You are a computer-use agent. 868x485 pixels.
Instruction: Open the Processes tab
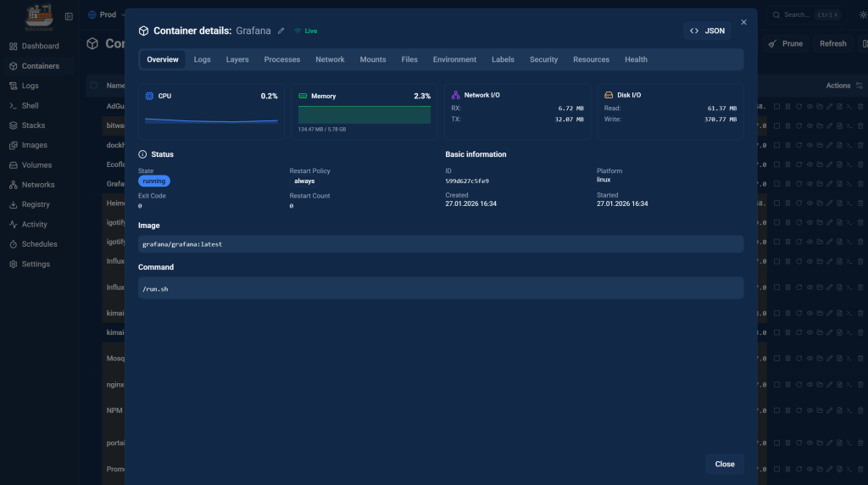tap(281, 59)
